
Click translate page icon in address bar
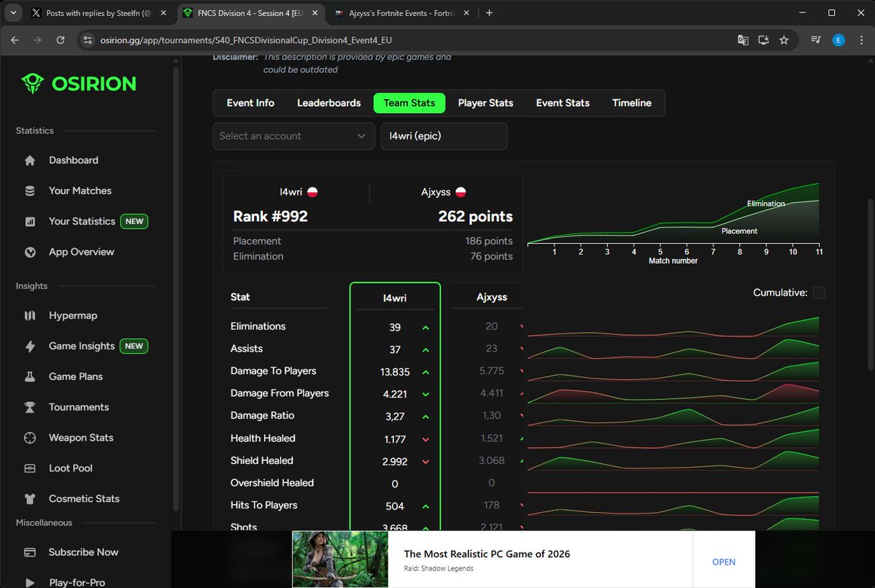click(743, 40)
